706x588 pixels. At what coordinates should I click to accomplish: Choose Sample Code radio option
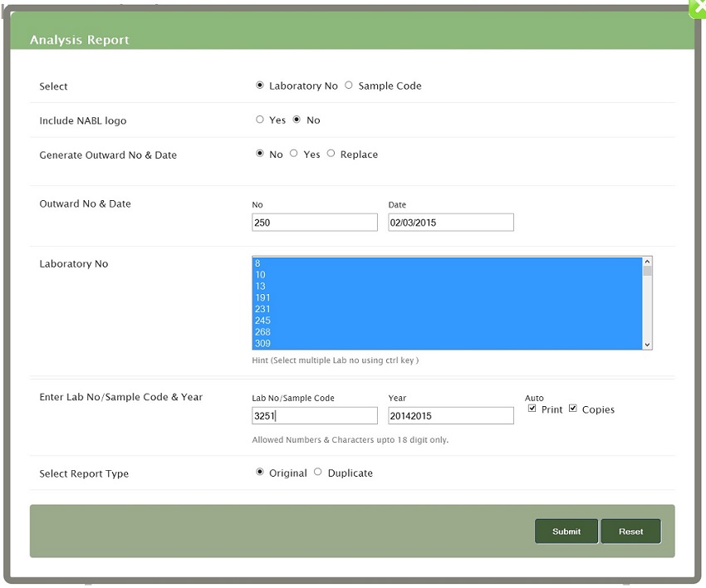(x=349, y=86)
